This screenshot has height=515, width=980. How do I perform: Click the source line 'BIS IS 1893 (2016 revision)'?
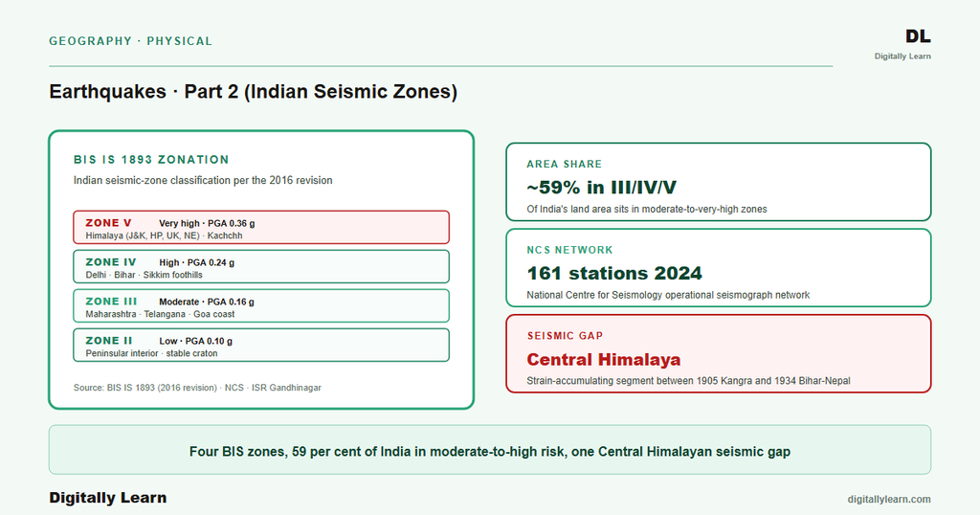pyautogui.click(x=197, y=388)
